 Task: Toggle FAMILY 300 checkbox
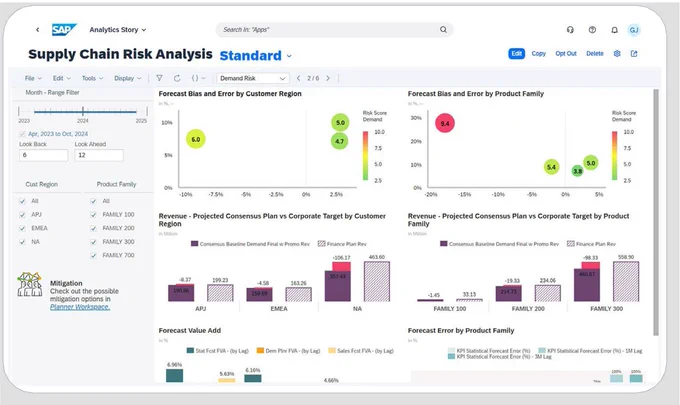(93, 242)
